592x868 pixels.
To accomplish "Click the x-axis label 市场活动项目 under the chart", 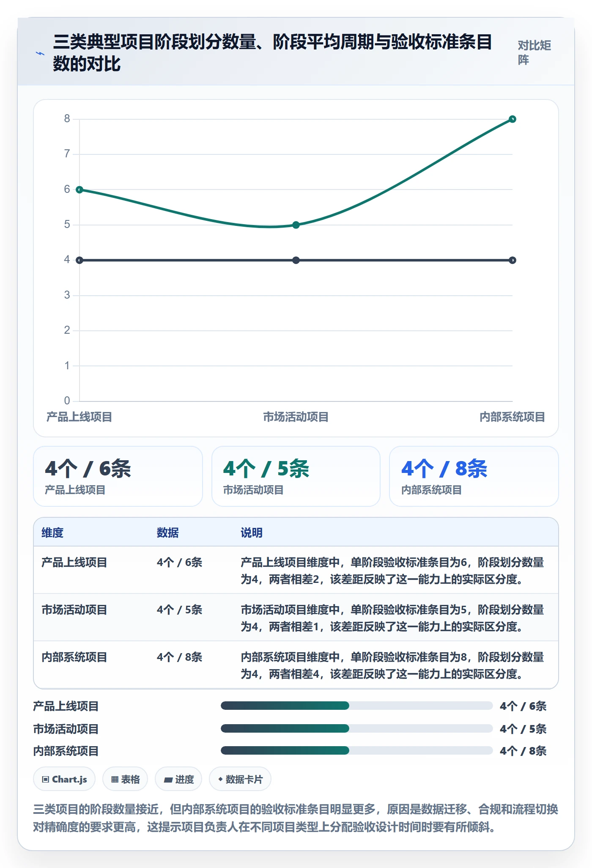I will point(296,417).
